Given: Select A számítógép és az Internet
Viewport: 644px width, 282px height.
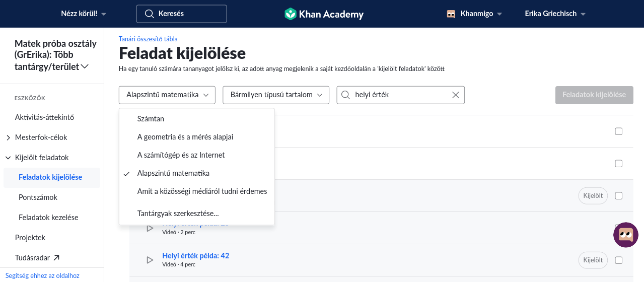Looking at the screenshot, I should click(197, 155).
